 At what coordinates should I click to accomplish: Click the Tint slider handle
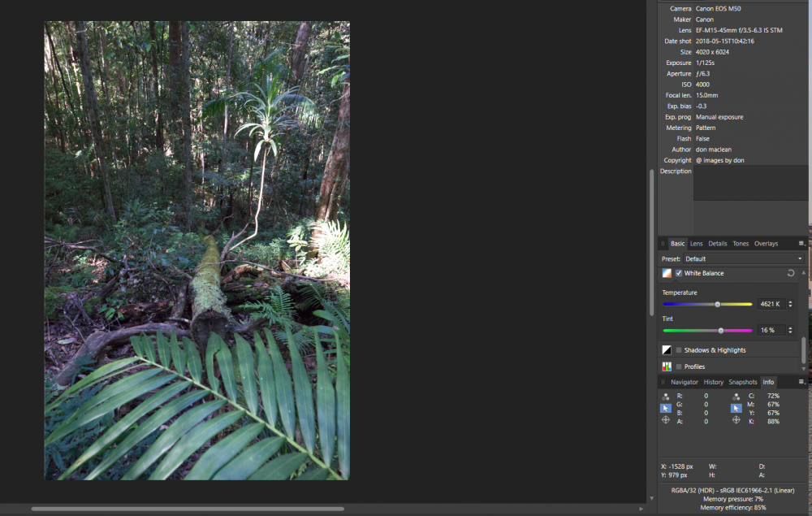722,331
